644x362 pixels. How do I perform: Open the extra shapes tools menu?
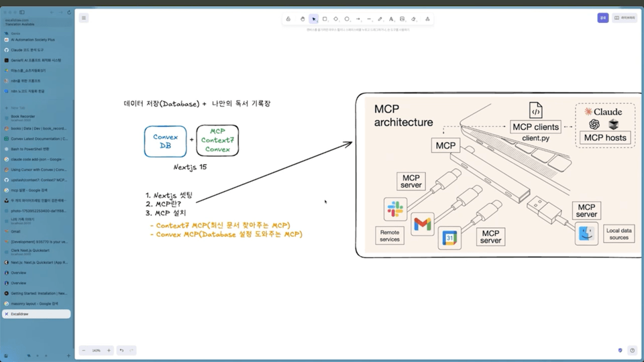click(427, 19)
